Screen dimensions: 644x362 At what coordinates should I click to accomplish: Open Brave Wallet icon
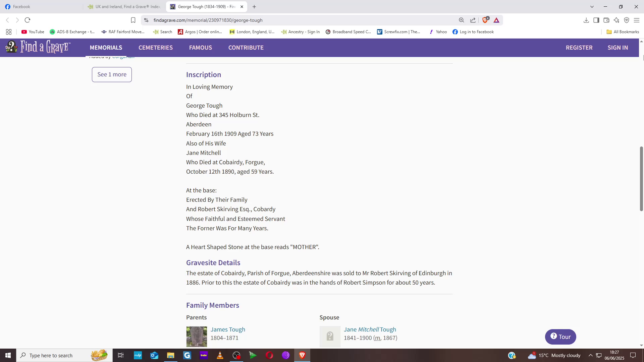click(x=606, y=20)
